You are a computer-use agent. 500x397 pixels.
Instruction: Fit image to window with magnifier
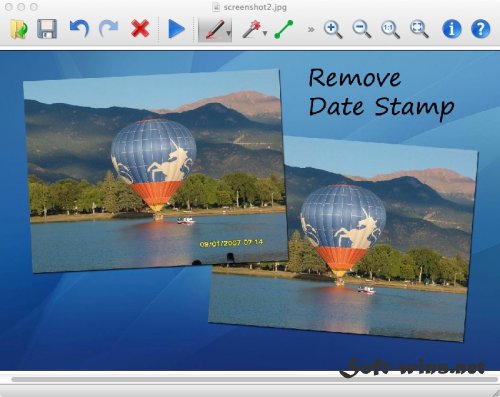pos(419,29)
